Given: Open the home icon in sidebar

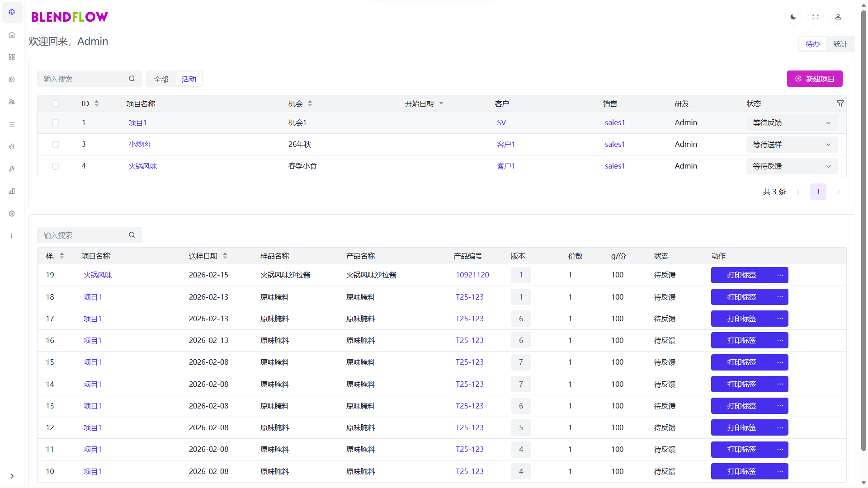Looking at the screenshot, I should click(x=12, y=35).
